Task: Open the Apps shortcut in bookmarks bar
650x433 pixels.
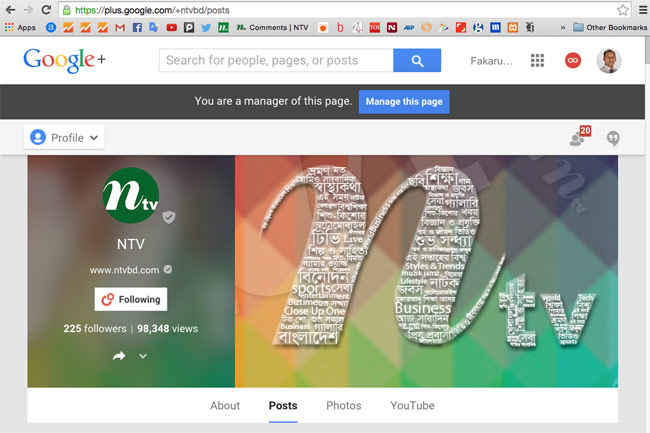Action: click(x=20, y=27)
